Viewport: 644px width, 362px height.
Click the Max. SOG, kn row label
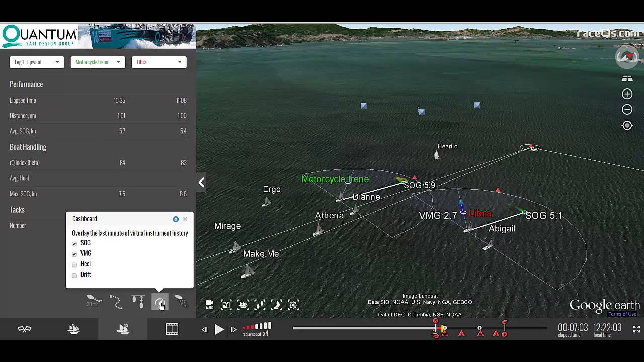23,194
